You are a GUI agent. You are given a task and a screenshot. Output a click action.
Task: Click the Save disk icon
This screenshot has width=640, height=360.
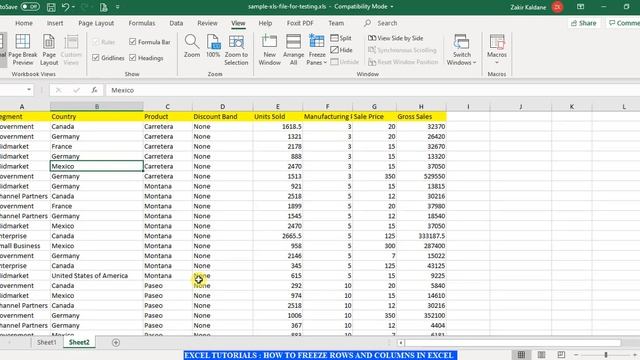(51, 7)
